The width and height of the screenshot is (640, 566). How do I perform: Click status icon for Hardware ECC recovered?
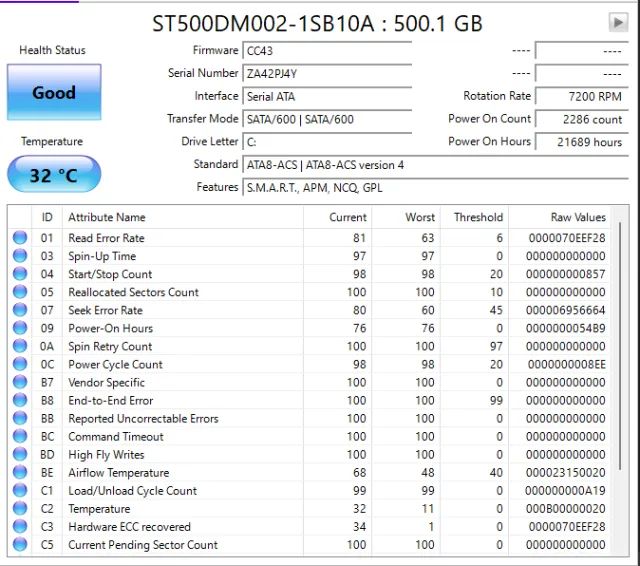point(20,526)
